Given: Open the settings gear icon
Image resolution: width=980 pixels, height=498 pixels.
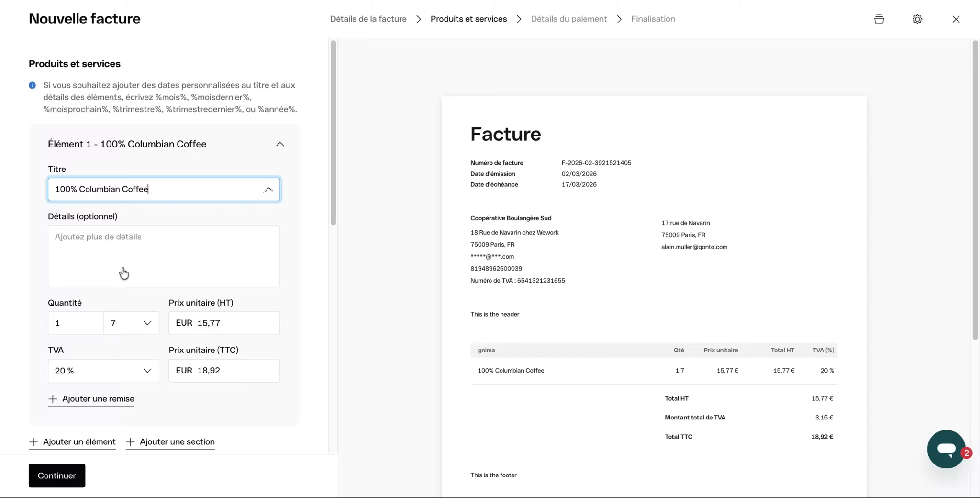Looking at the screenshot, I should (x=917, y=19).
